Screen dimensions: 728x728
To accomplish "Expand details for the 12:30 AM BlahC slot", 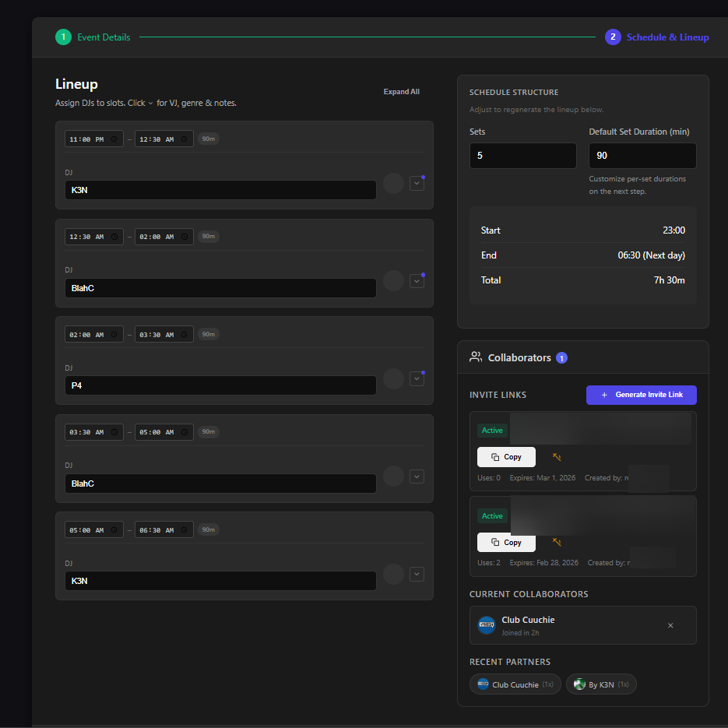I will (x=417, y=281).
